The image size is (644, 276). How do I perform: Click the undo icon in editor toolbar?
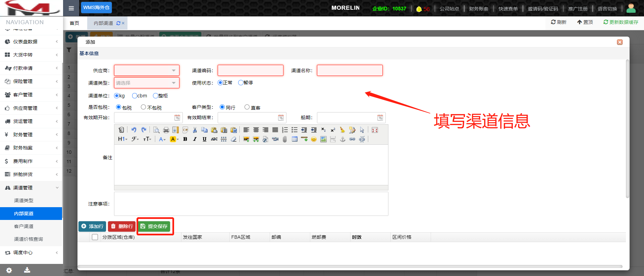134,130
